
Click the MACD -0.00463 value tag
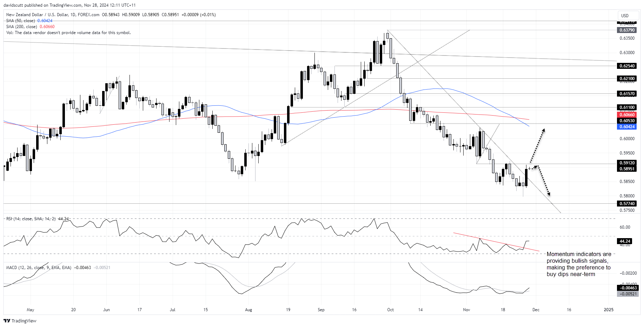point(628,288)
